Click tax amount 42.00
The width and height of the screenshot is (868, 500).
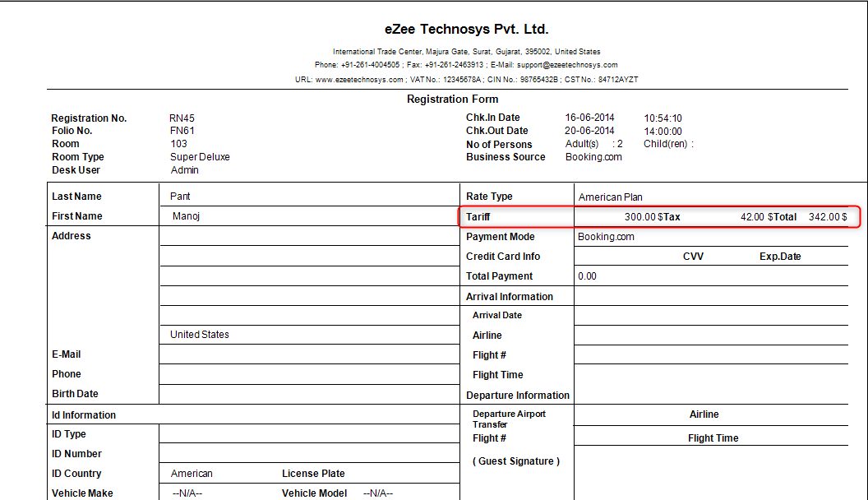[x=752, y=217]
